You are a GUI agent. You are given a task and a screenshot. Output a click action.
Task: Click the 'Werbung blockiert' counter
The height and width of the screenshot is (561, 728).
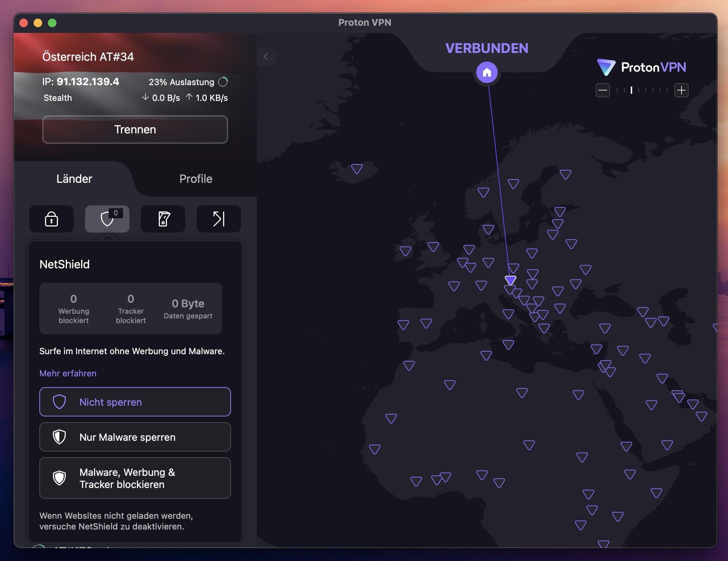pos(74,308)
